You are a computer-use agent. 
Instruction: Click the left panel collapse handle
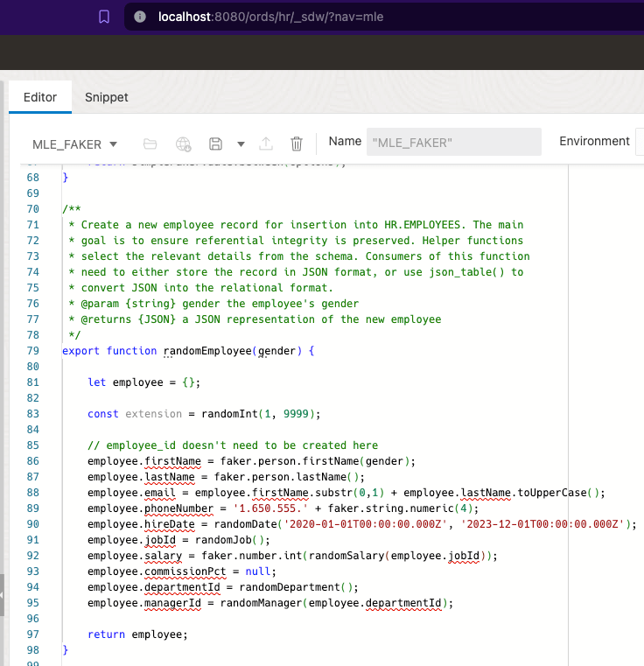pos(3,595)
